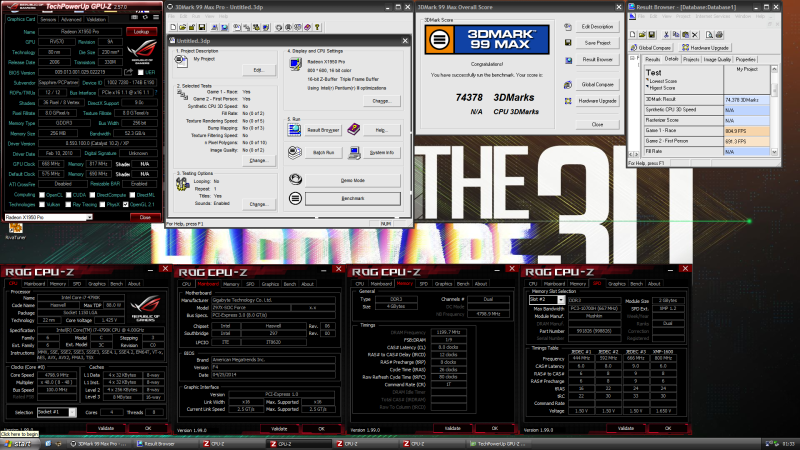Click Cut scissors icon in Result Browser toolbar
The width and height of the screenshot is (800, 450).
(x=666, y=35)
